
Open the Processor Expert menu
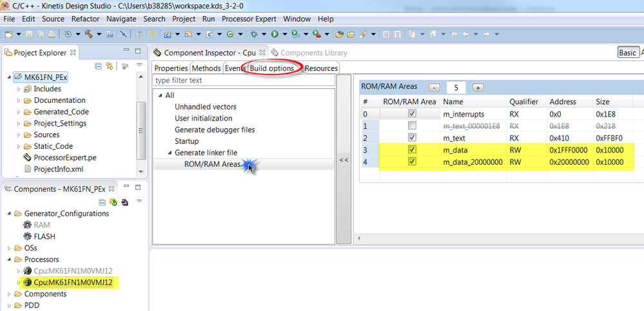pos(249,19)
